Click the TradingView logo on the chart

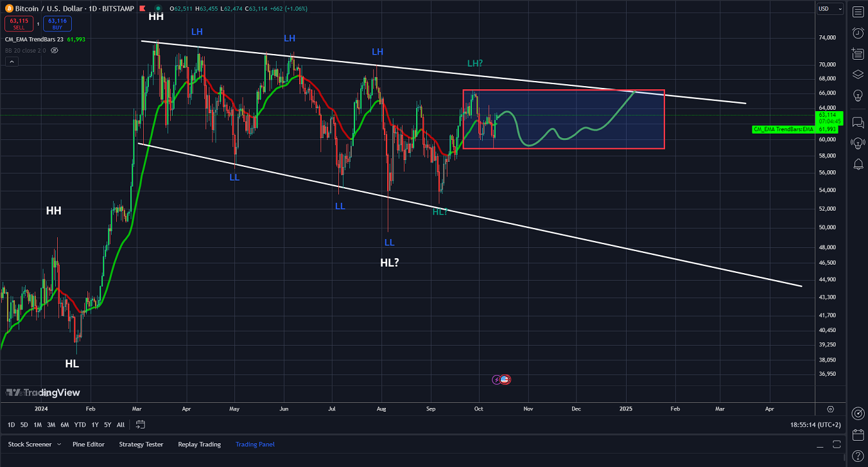click(43, 392)
